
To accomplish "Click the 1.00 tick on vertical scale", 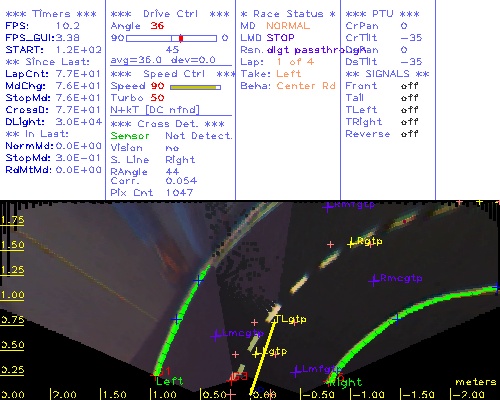I will click(x=12, y=295).
